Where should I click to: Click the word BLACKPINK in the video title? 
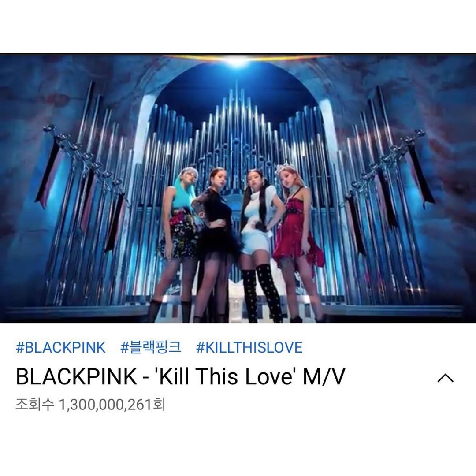tap(76, 376)
